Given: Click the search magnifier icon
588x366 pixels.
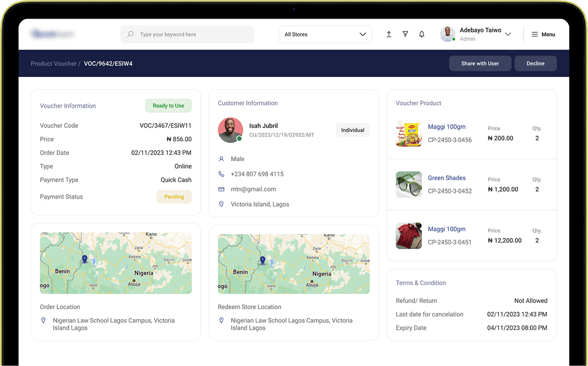Looking at the screenshot, I should 130,34.
